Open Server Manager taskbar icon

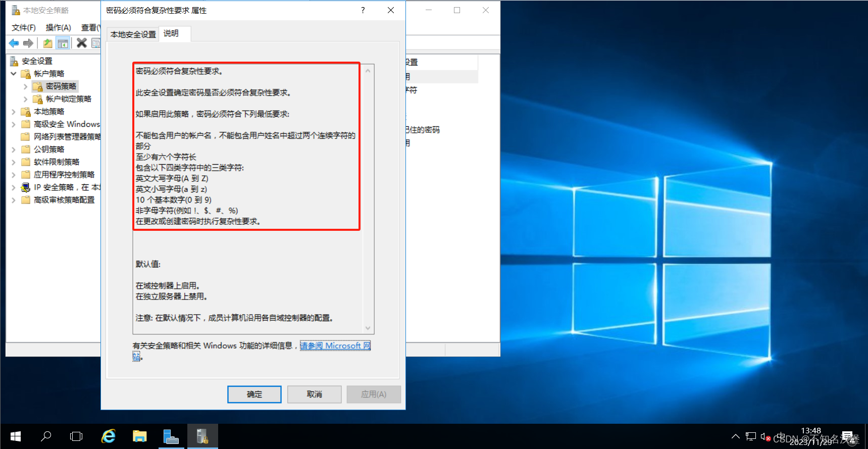pyautogui.click(x=171, y=436)
